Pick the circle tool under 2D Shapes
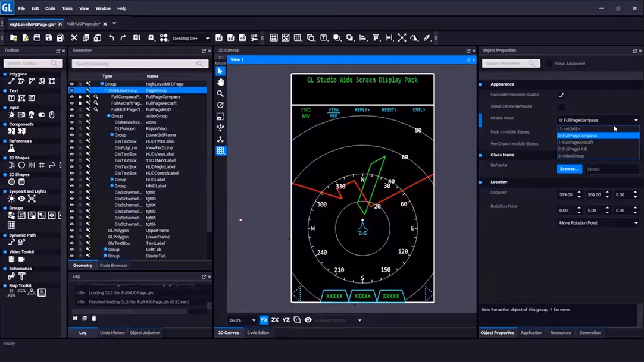Image resolution: width=644 pixels, height=362 pixels. (21, 165)
